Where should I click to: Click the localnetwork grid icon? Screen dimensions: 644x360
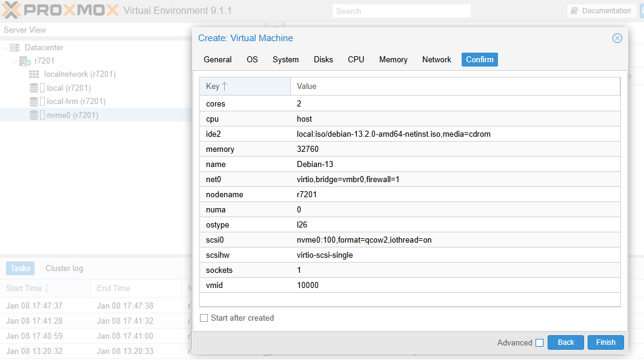[x=34, y=74]
